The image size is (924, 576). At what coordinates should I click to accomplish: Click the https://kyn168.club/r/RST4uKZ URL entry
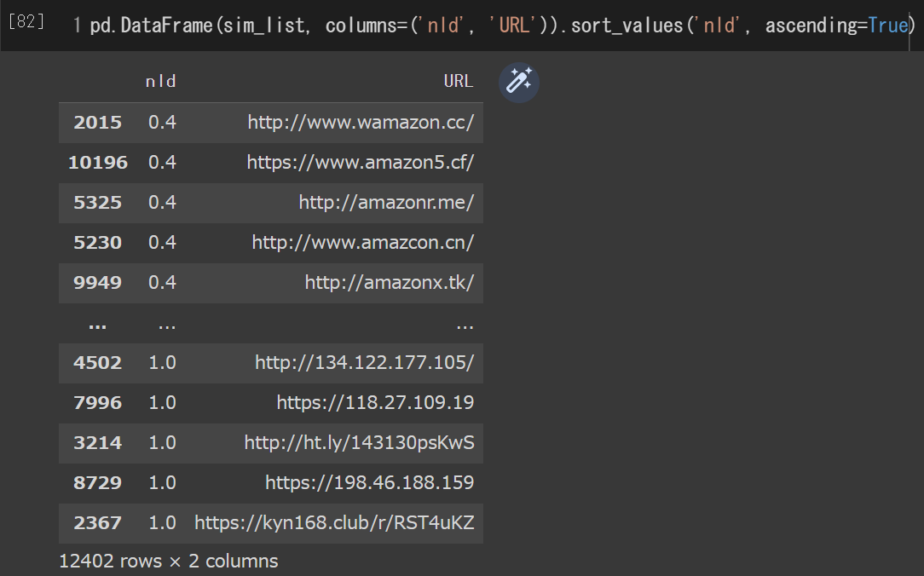pyautogui.click(x=334, y=523)
